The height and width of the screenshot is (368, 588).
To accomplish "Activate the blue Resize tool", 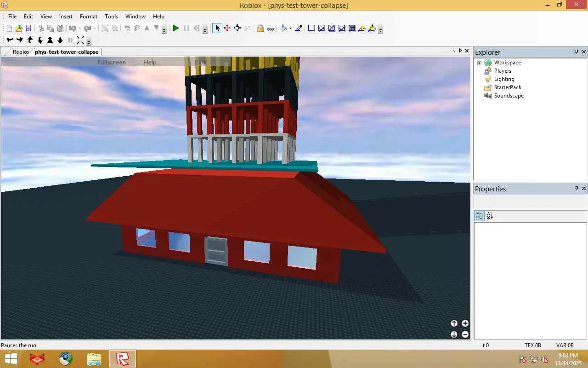I will (237, 29).
